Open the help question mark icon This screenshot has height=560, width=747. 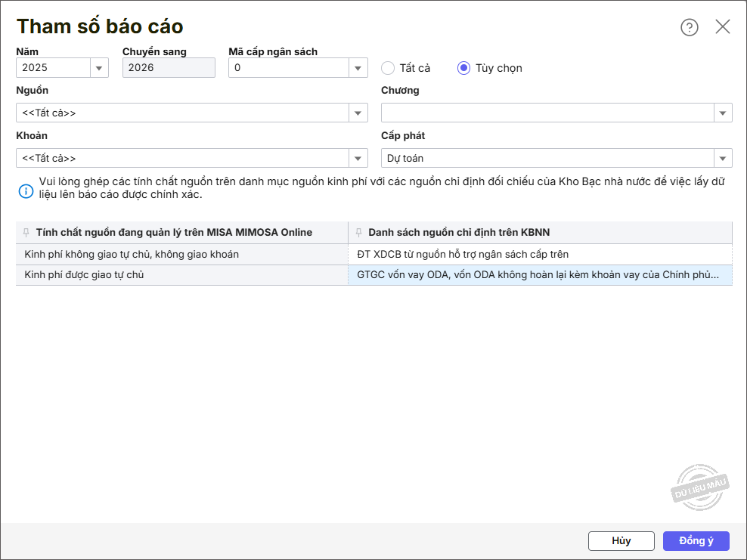point(689,27)
